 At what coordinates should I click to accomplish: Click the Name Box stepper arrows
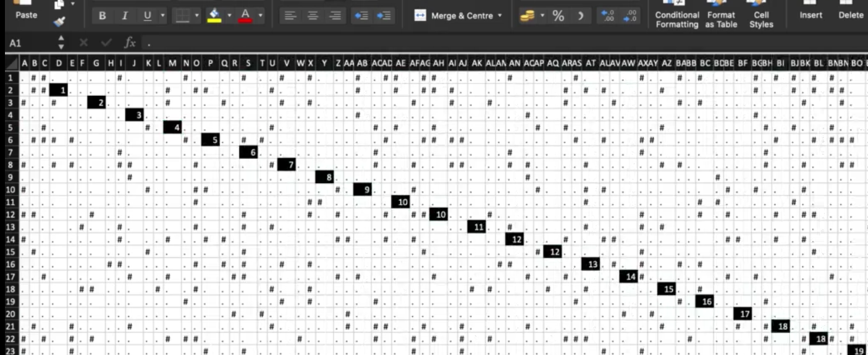61,43
